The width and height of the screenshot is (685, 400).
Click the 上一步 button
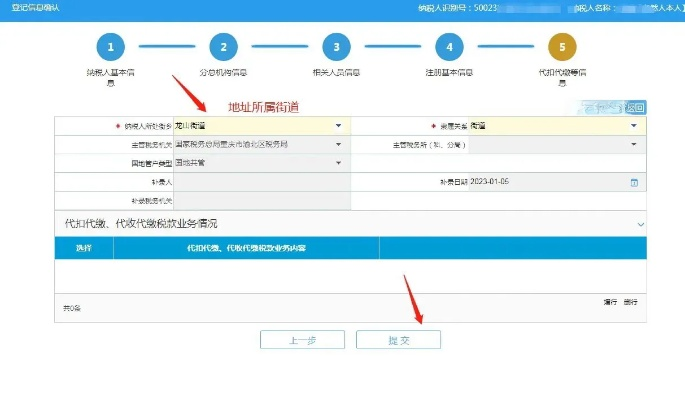[302, 340]
